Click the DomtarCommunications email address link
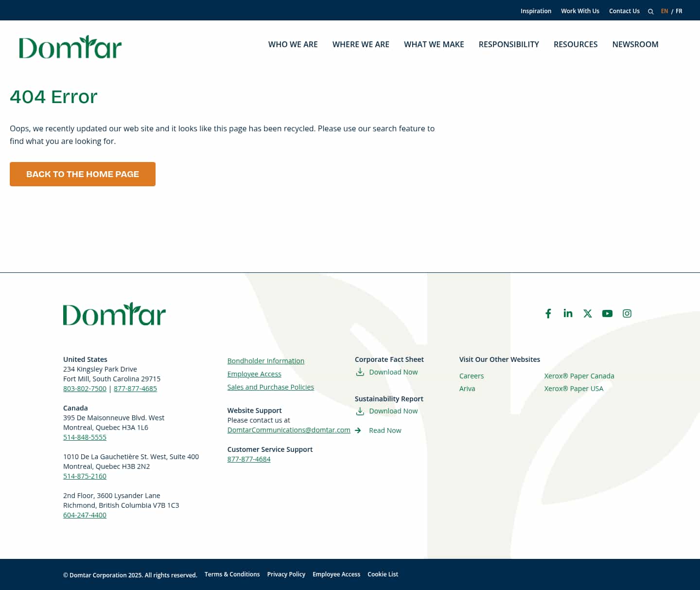700x590 pixels. pyautogui.click(x=289, y=430)
